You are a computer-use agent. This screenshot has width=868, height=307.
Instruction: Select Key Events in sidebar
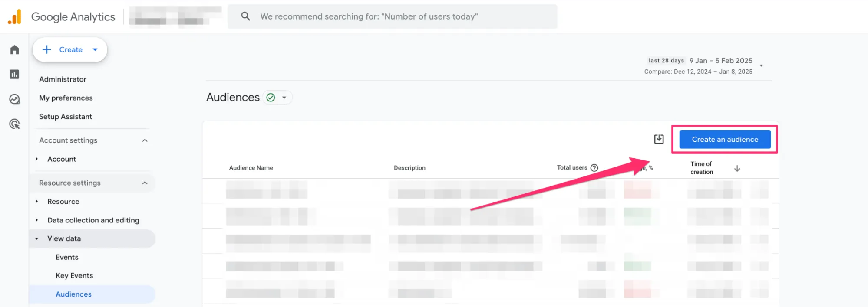tap(74, 276)
